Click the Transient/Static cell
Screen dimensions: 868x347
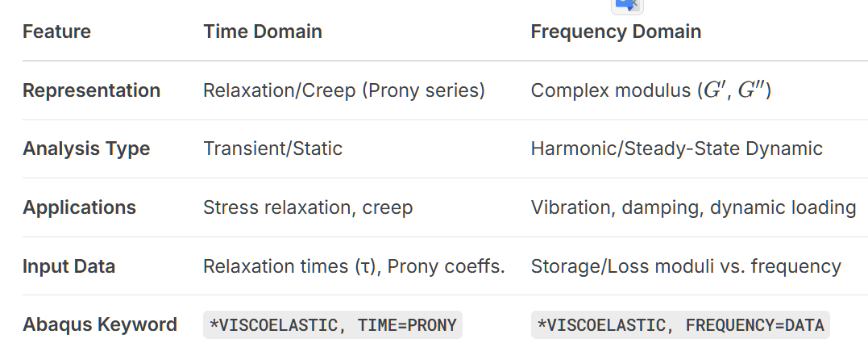[x=272, y=148]
